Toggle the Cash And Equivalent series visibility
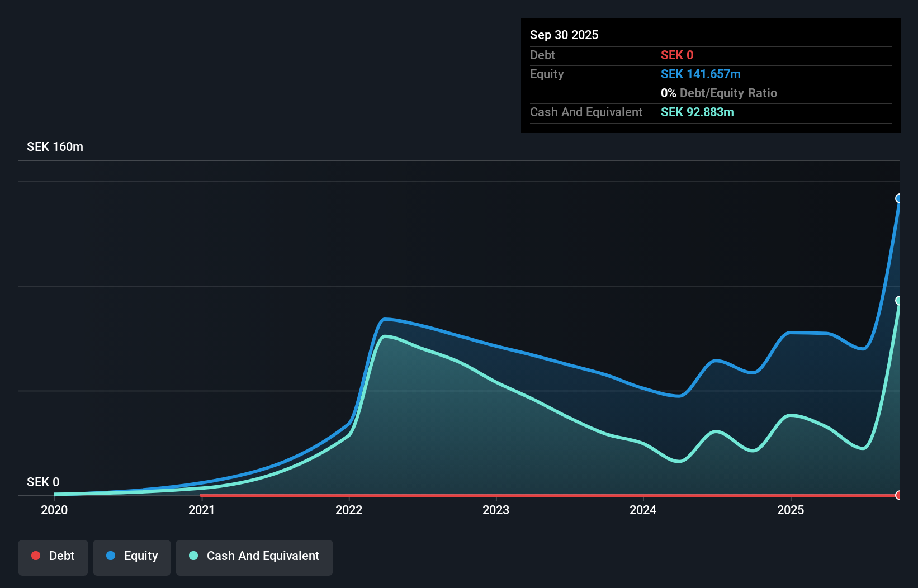This screenshot has height=588, width=918. (254, 556)
